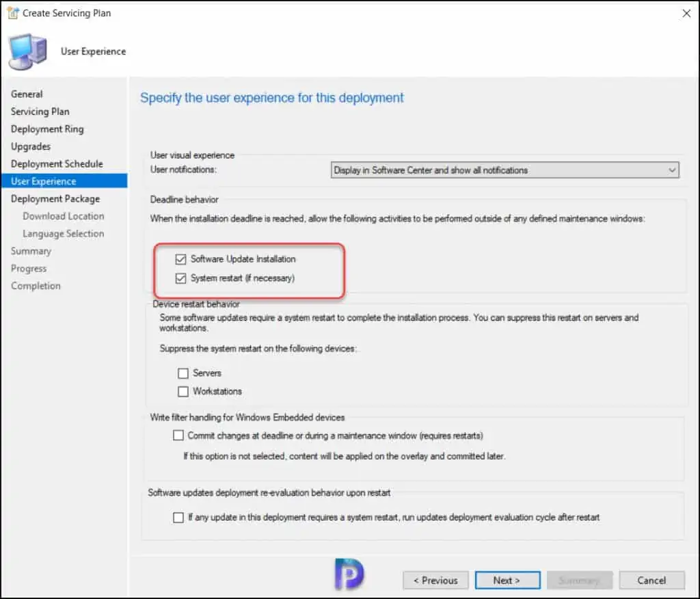Click the 'Deadline behavior' group label
The width and height of the screenshot is (700, 599).
click(x=185, y=200)
